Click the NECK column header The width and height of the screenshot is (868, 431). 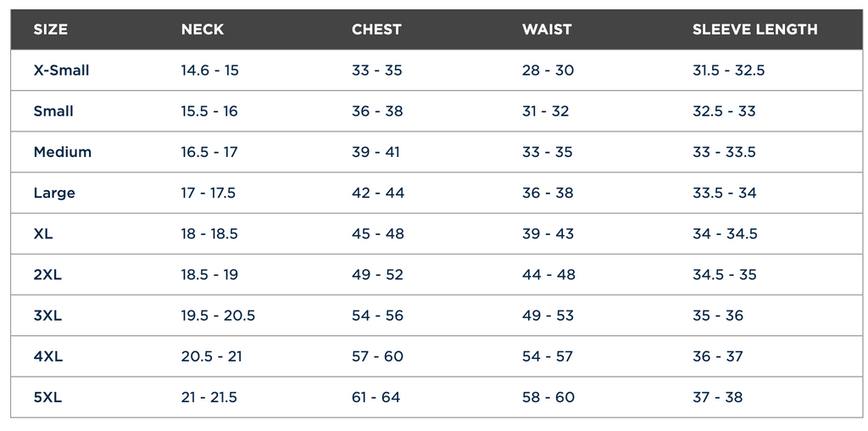pos(203,30)
